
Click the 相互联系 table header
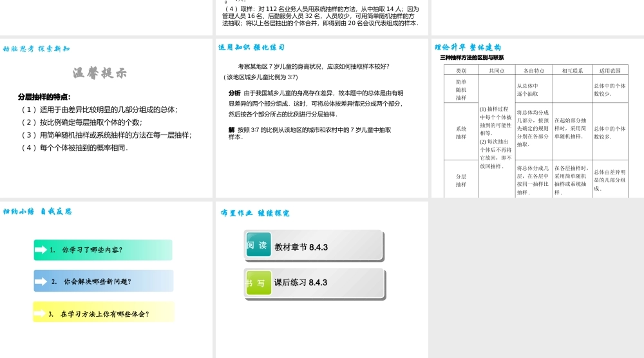(x=573, y=71)
